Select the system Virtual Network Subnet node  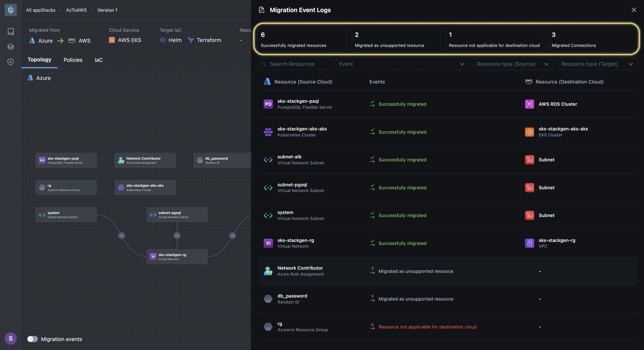click(66, 215)
